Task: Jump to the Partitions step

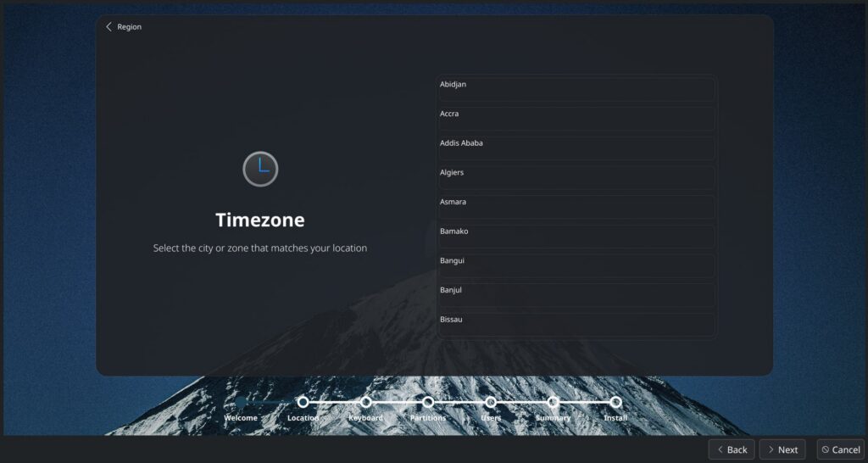Action: pos(428,402)
